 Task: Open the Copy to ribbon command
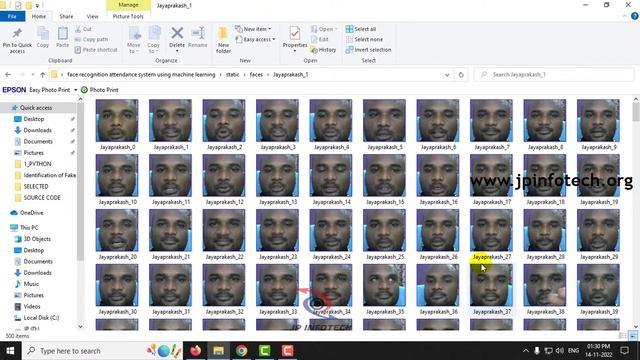tap(153, 40)
